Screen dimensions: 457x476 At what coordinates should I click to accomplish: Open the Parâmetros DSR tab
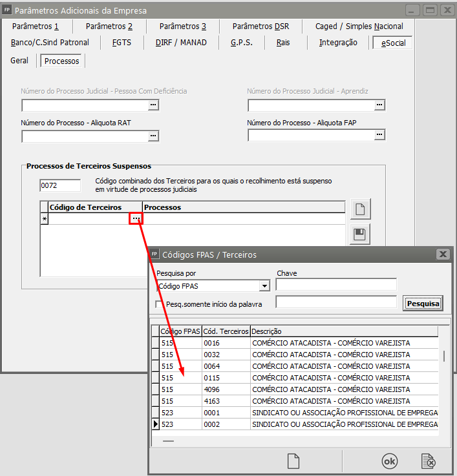[x=260, y=26]
